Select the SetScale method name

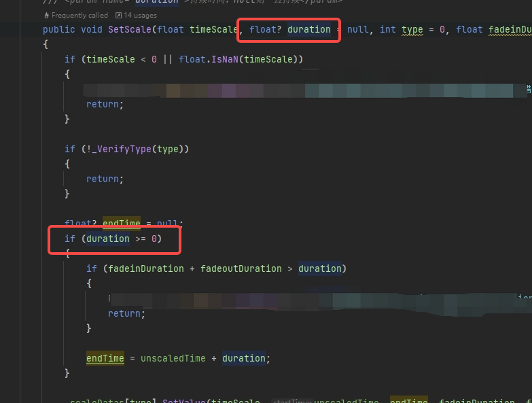click(130, 29)
